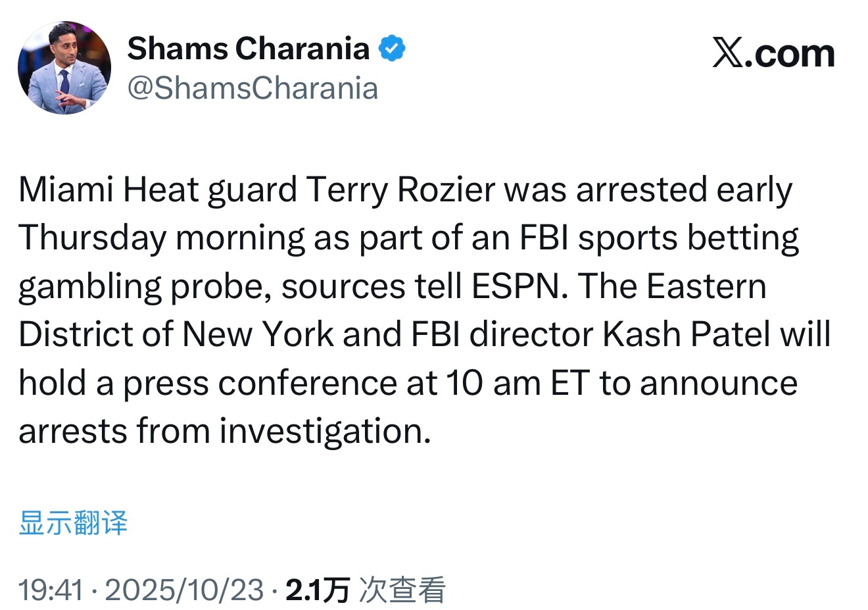Open the Shams Charania display name
This screenshot has width=868, height=610.
[248, 49]
